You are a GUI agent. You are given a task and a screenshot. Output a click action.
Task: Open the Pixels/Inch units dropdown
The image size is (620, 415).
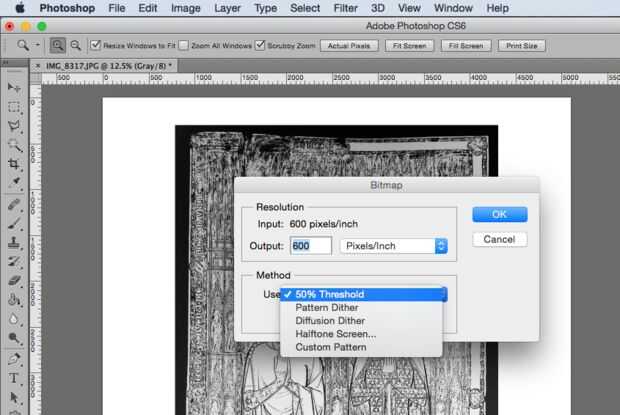click(x=393, y=246)
